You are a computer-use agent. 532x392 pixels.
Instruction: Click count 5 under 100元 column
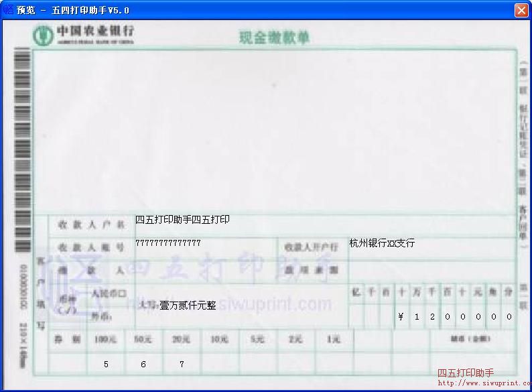(106, 364)
